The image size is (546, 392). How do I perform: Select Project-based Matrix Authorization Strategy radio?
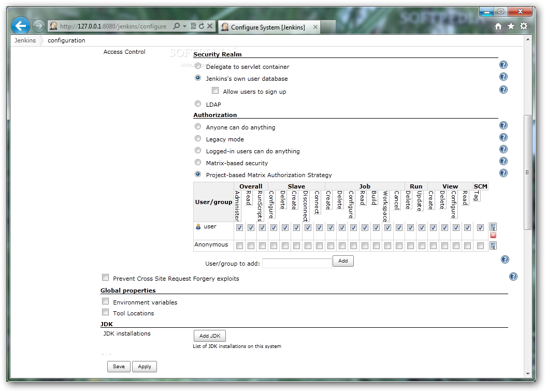click(x=198, y=174)
